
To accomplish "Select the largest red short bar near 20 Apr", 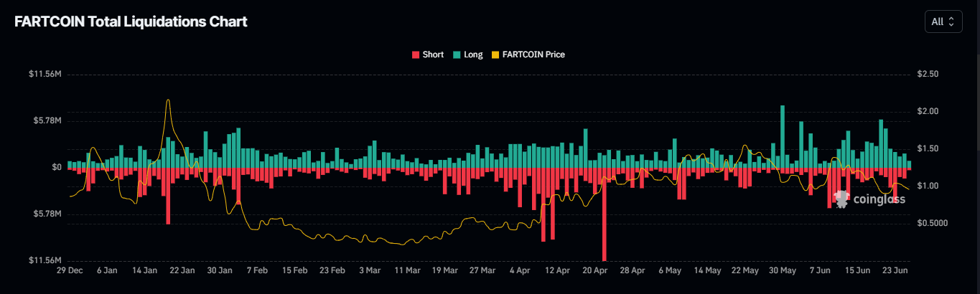I will 605,215.
